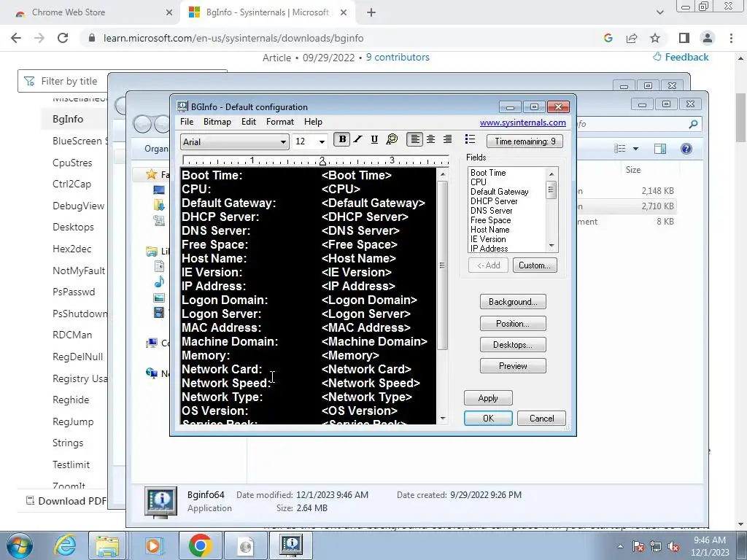747x560 pixels.
Task: Open Windows Media Player taskbar icon
Action: [153, 545]
